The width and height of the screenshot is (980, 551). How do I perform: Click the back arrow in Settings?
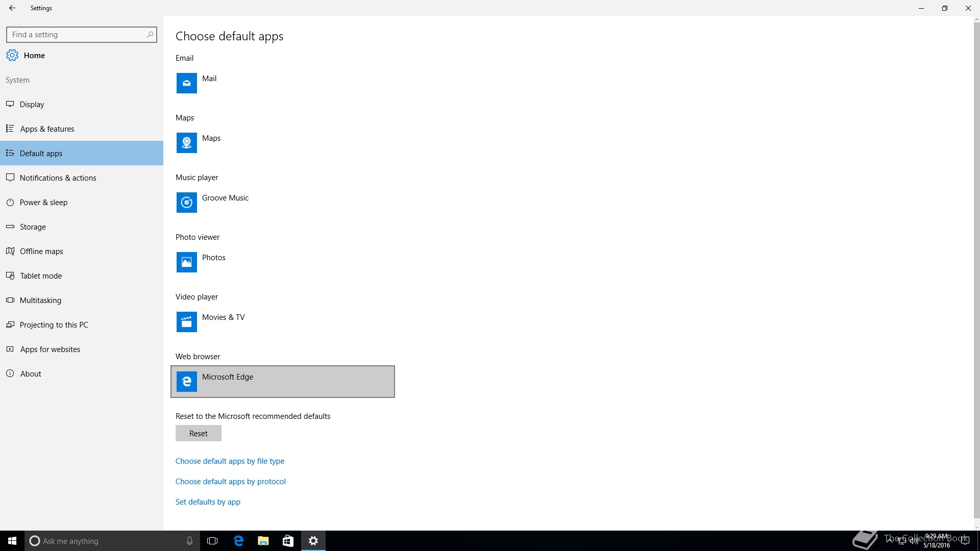coord(12,8)
